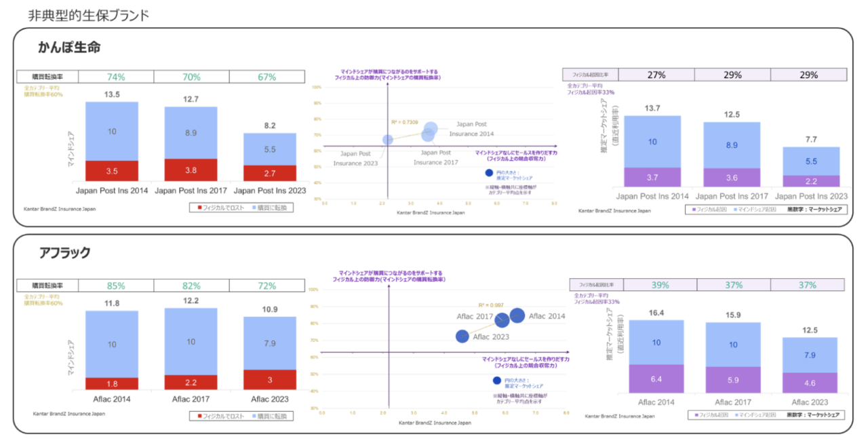Click the Aflac 2023 axis label under the 10.9 bar
Image resolution: width=868 pixels, height=445 pixels.
click(270, 399)
